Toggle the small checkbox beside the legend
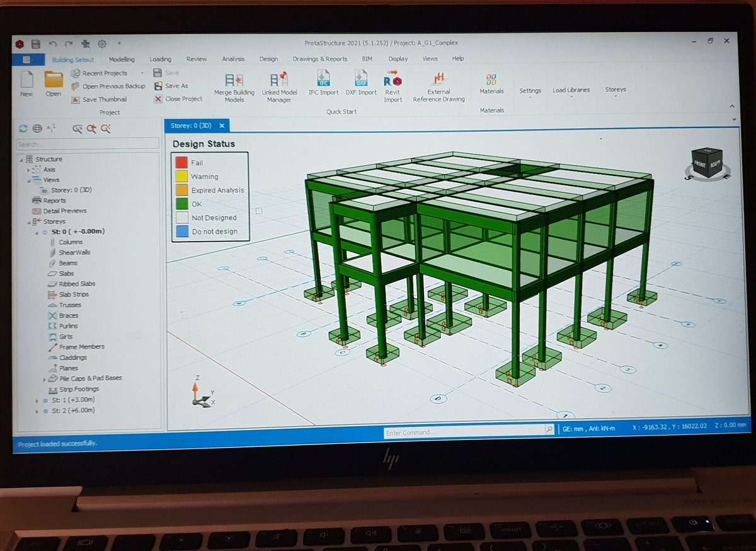Image resolution: width=756 pixels, height=551 pixels. tap(258, 211)
